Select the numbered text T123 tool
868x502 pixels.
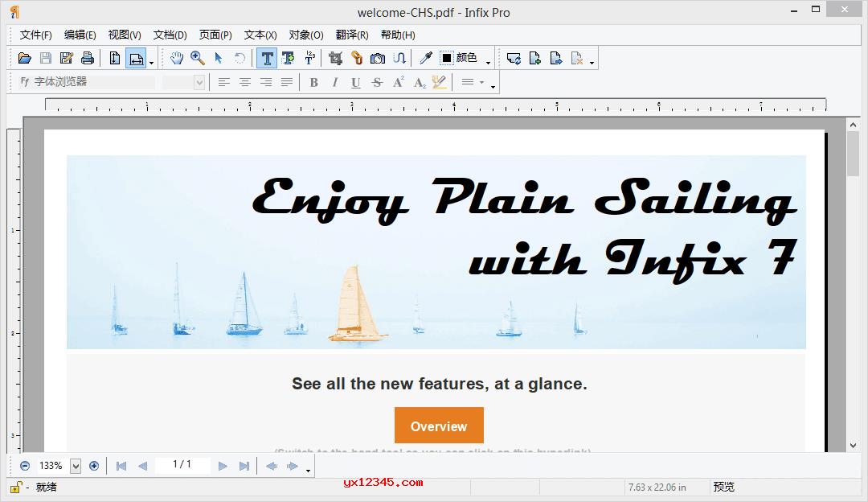pos(309,58)
